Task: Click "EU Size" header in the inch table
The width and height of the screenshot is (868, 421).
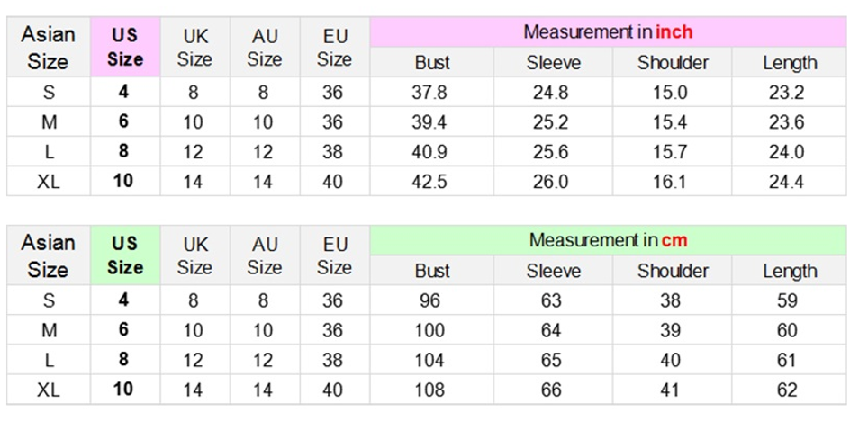Action: point(334,47)
